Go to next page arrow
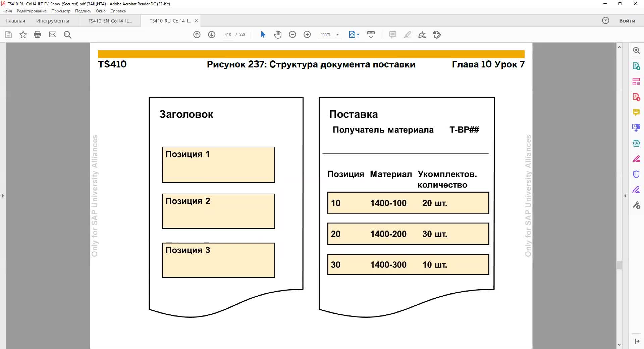Viewport: 644px width, 349px height. (x=212, y=35)
